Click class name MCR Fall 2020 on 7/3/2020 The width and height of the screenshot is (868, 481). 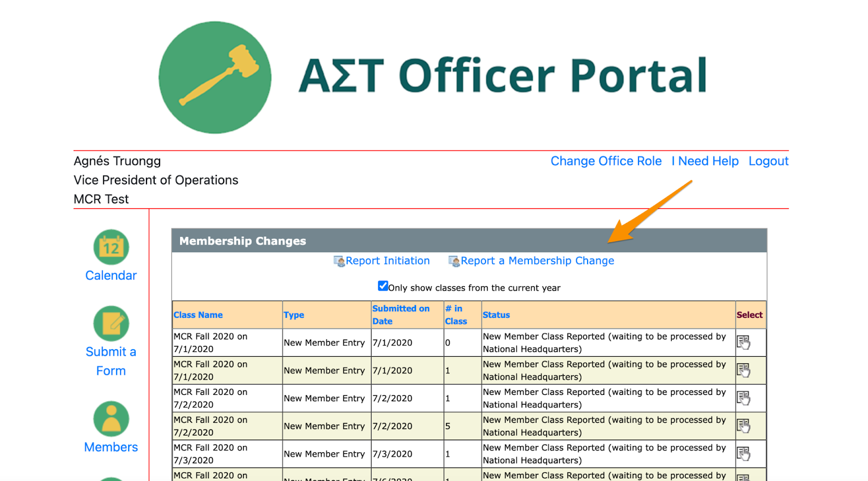pos(210,454)
